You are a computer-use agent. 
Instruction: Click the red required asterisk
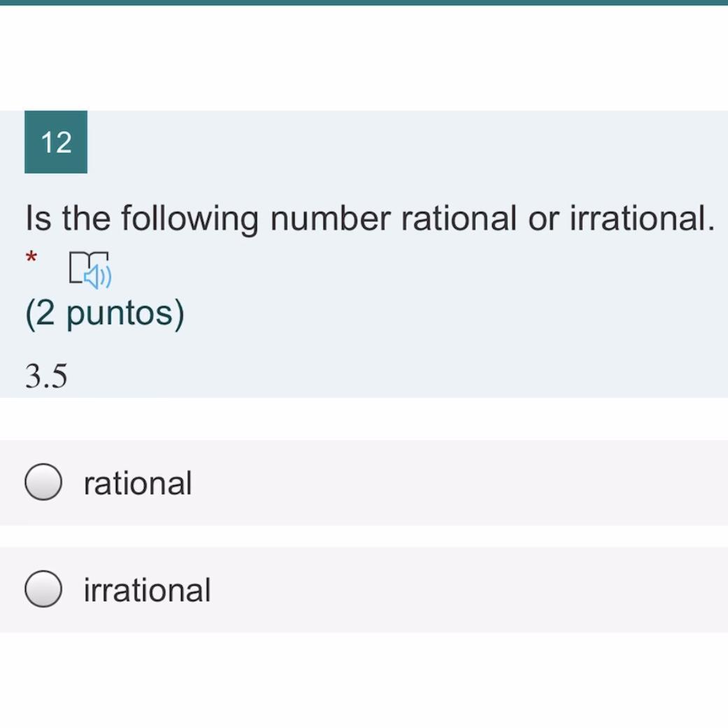31,259
